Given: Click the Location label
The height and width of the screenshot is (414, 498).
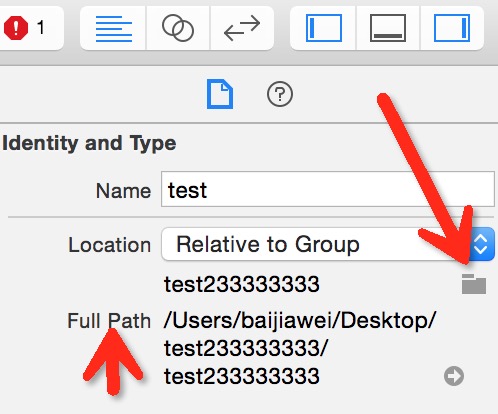Looking at the screenshot, I should 109,245.
